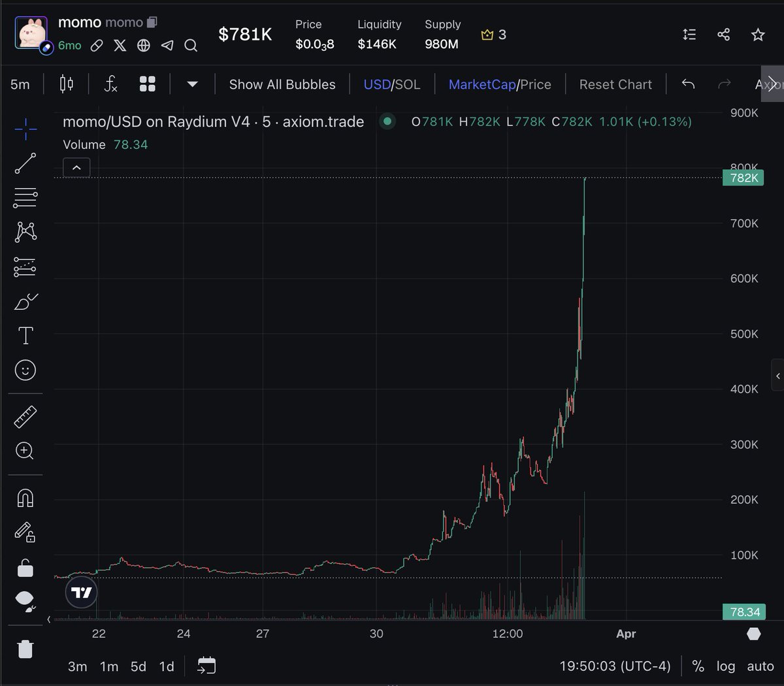Select the 5d date range

pos(139,666)
